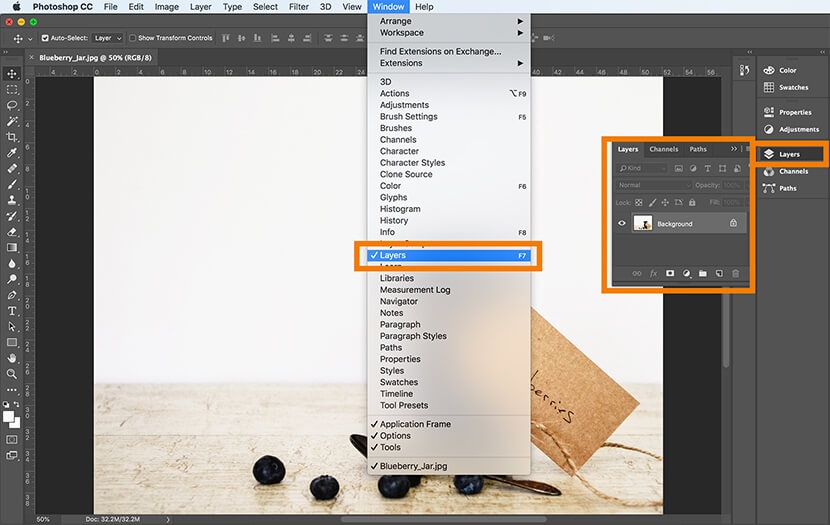
Task: Select the Crop tool
Action: click(x=12, y=136)
